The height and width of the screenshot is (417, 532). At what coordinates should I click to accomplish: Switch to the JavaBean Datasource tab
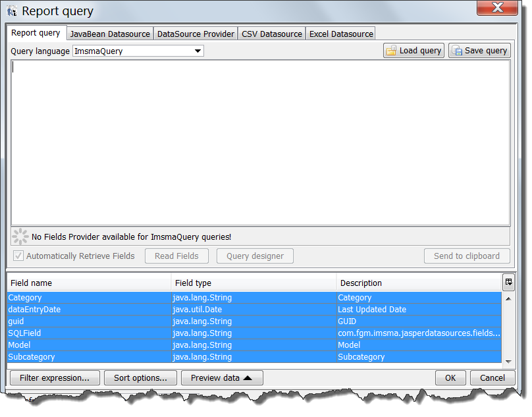[110, 33]
